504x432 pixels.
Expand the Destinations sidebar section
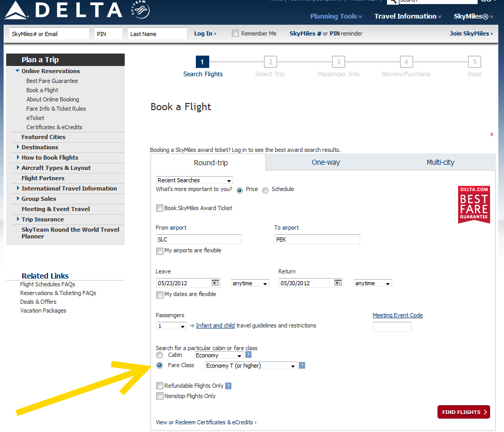click(x=40, y=147)
